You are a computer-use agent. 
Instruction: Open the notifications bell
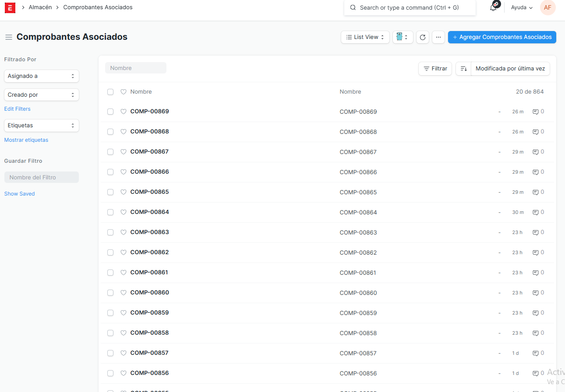pos(494,7)
